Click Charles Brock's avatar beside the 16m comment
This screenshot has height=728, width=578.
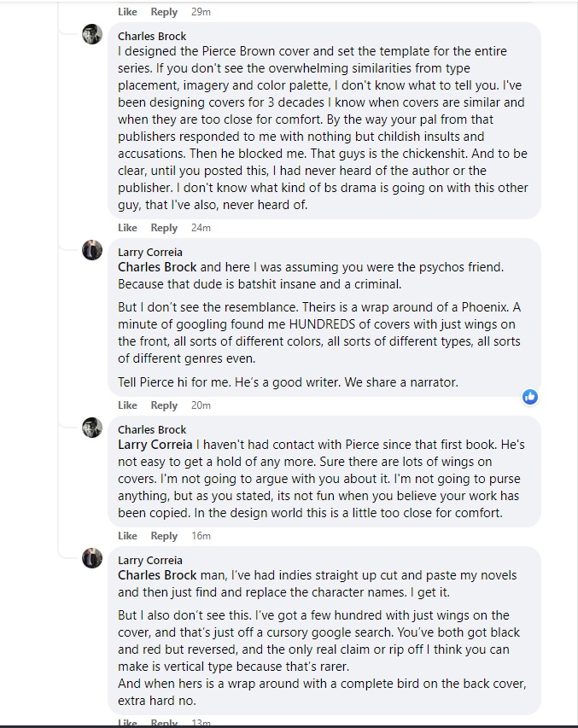pos(92,428)
